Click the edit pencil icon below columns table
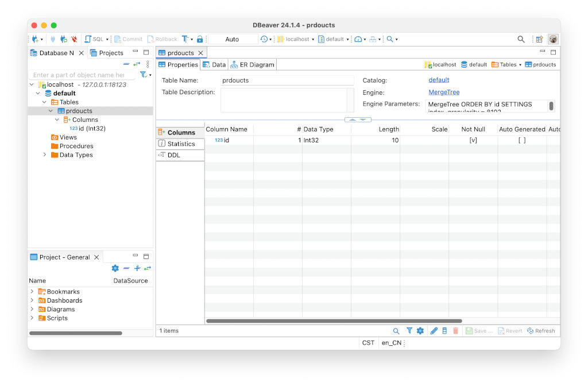The width and height of the screenshot is (588, 386). 434,331
